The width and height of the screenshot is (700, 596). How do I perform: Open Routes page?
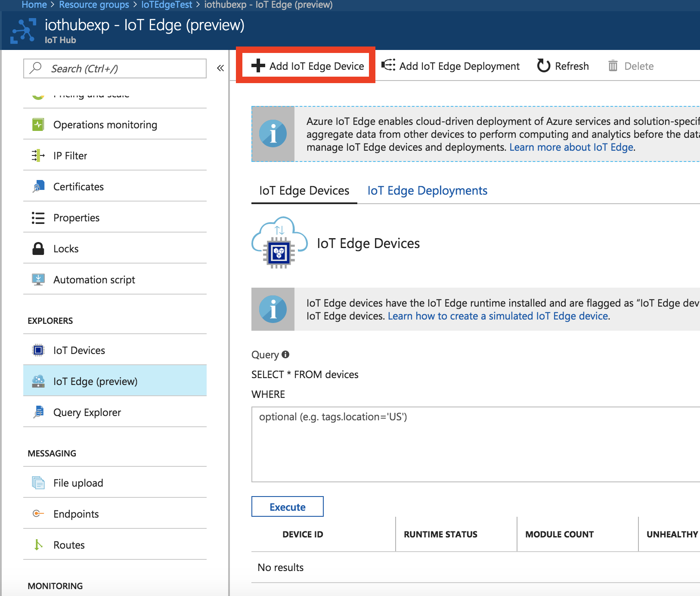(115, 545)
